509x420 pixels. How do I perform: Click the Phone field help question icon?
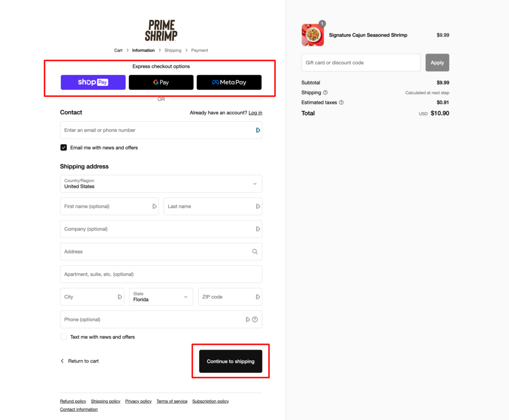[x=255, y=319]
